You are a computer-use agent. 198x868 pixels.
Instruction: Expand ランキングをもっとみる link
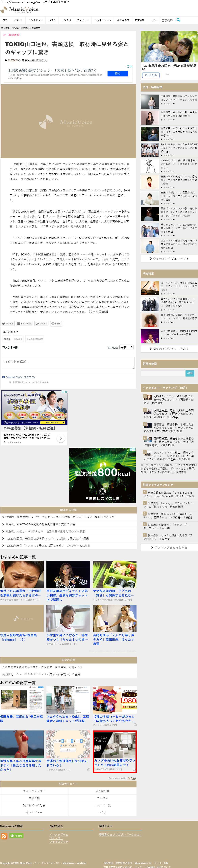[x=169, y=548]
